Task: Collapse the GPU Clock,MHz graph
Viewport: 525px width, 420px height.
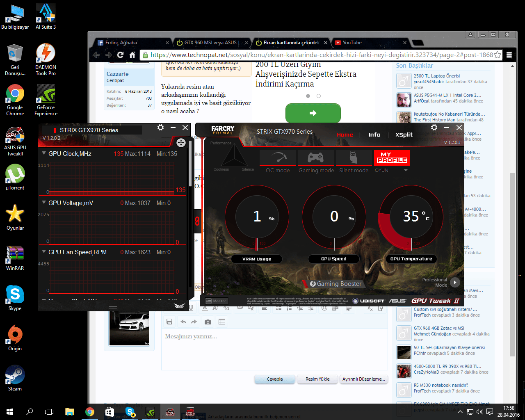Action: pos(44,153)
